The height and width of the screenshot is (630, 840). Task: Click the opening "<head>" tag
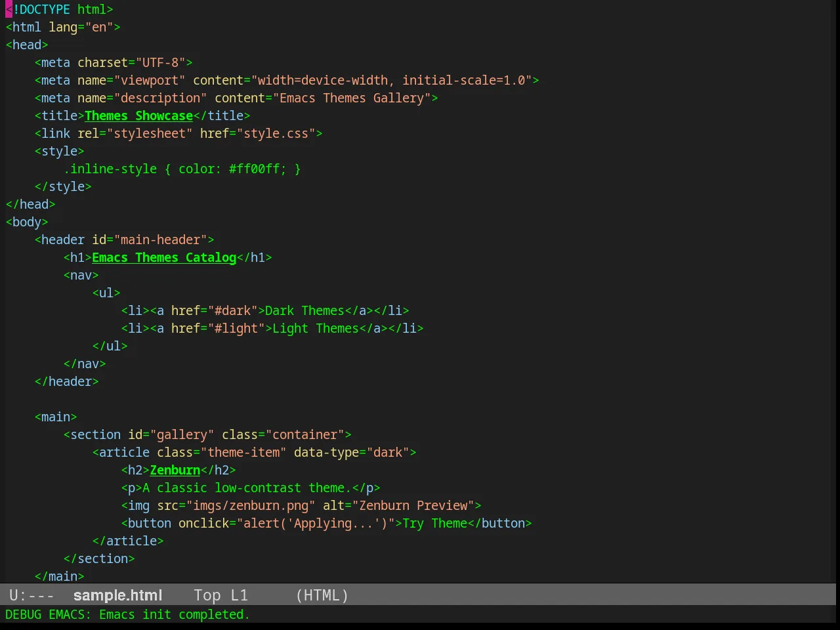coord(27,45)
